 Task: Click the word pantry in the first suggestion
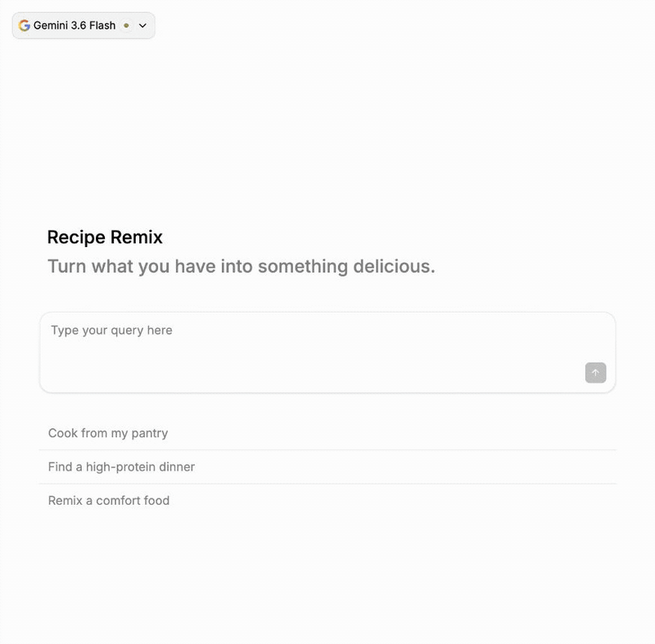150,434
